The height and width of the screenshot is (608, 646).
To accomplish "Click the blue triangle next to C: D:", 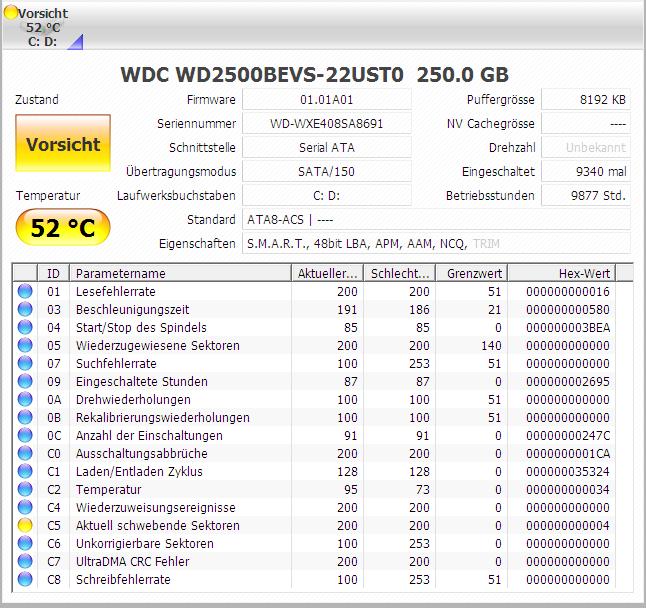I will pyautogui.click(x=75, y=42).
